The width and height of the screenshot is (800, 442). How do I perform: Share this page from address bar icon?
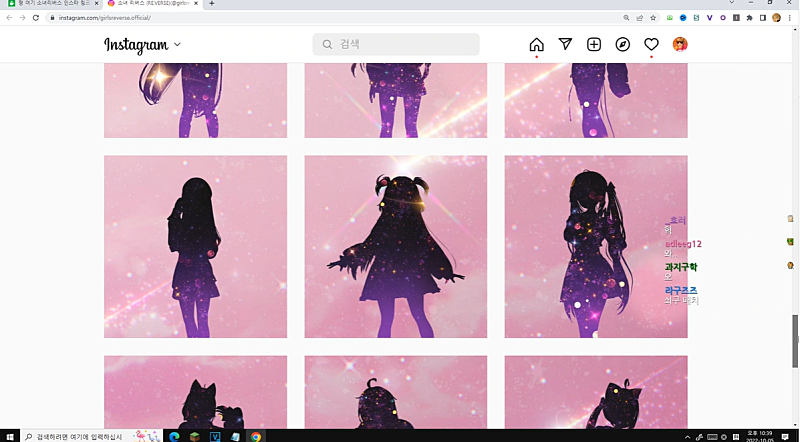pos(639,18)
